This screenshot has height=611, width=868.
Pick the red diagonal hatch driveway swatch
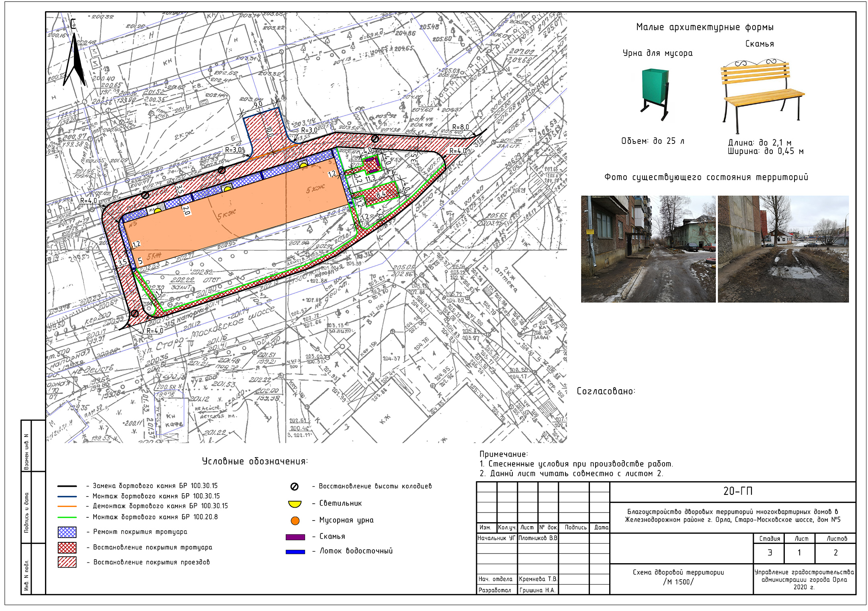(67, 562)
